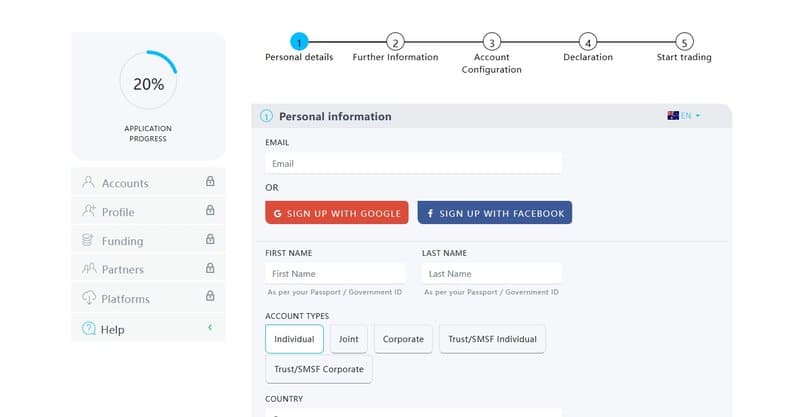This screenshot has width=800, height=417.
Task: Select the Individual account type
Action: pyautogui.click(x=294, y=339)
